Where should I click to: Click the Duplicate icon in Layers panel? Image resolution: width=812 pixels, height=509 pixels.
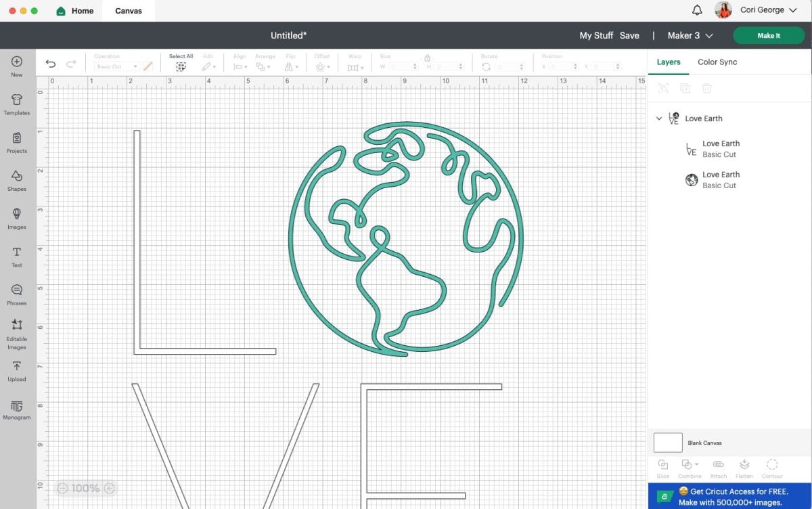(685, 88)
